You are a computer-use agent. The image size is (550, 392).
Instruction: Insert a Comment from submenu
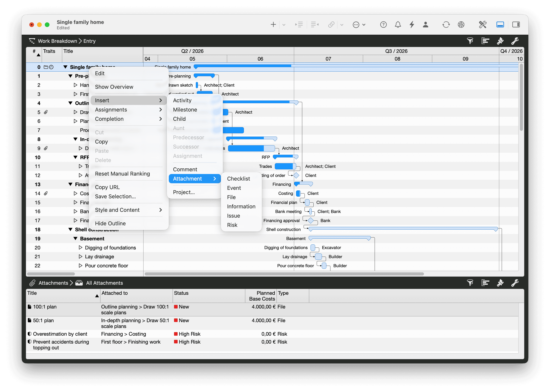coord(195,169)
